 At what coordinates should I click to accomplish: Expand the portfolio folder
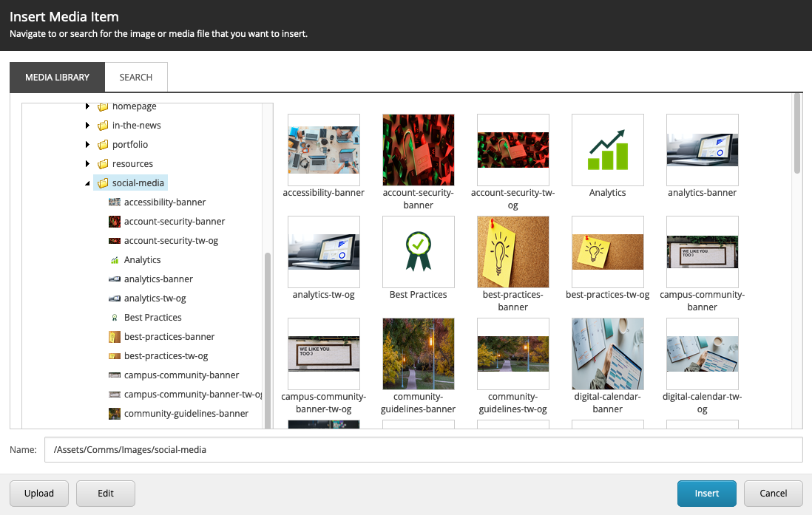[x=88, y=144]
